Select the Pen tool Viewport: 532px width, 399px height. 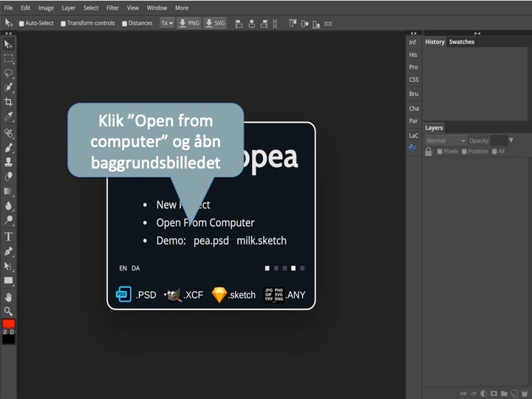pyautogui.click(x=8, y=251)
